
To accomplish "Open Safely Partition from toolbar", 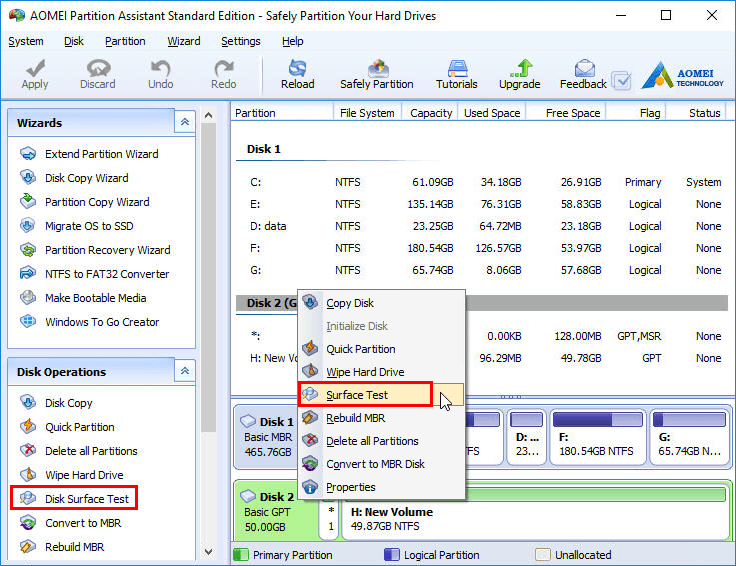I will tap(376, 75).
